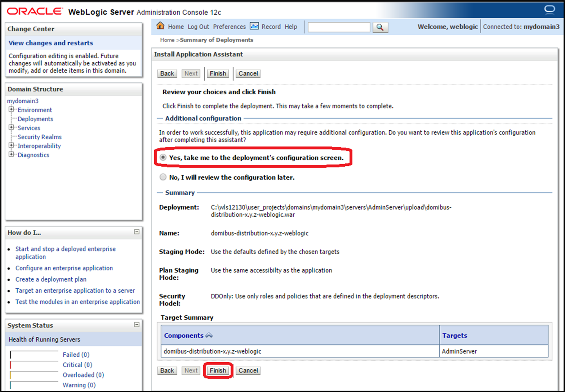The height and width of the screenshot is (392, 565).
Task: Click the Record icon in toolbar
Action: point(254,26)
